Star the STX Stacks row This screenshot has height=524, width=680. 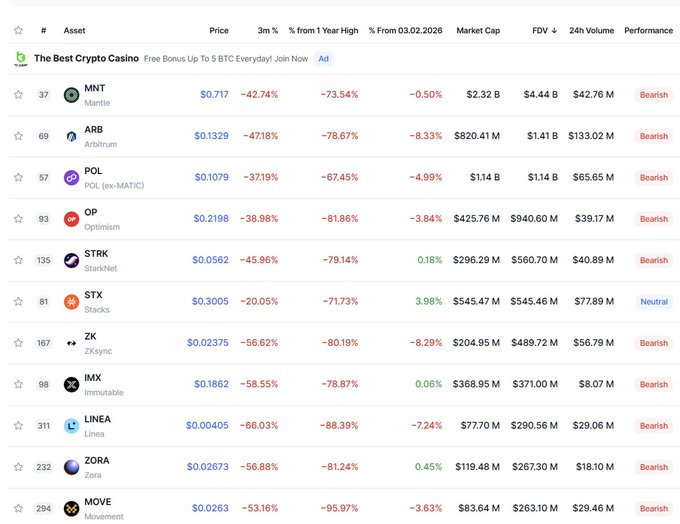[x=18, y=302]
